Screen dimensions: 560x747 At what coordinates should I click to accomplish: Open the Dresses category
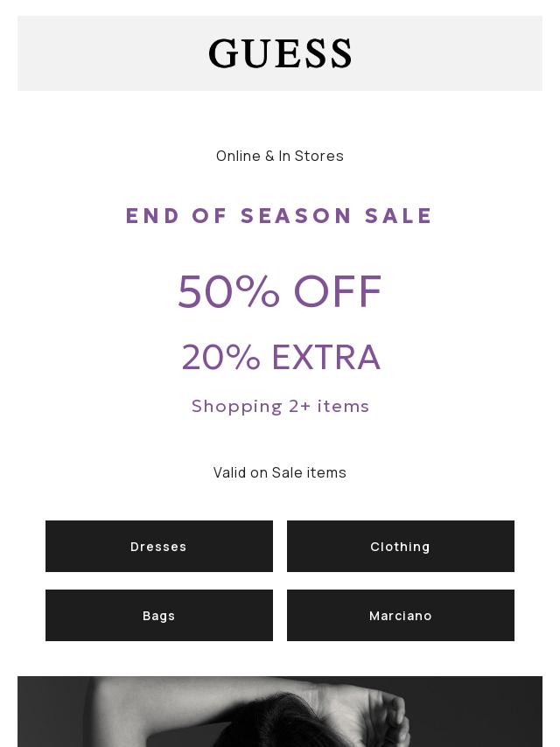coord(159,547)
